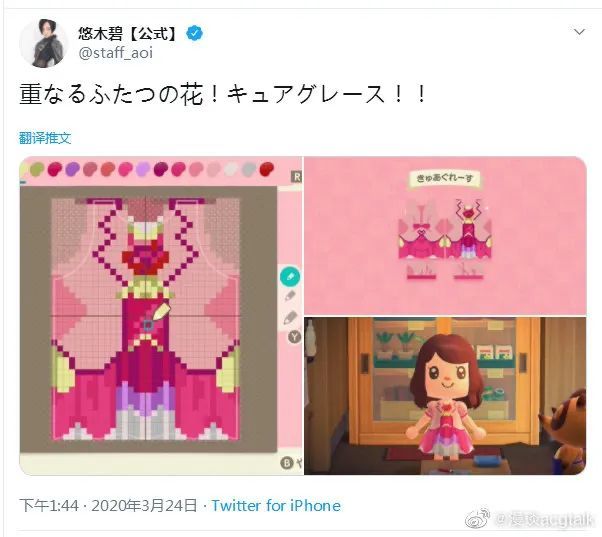Click the B button icon

point(286,463)
